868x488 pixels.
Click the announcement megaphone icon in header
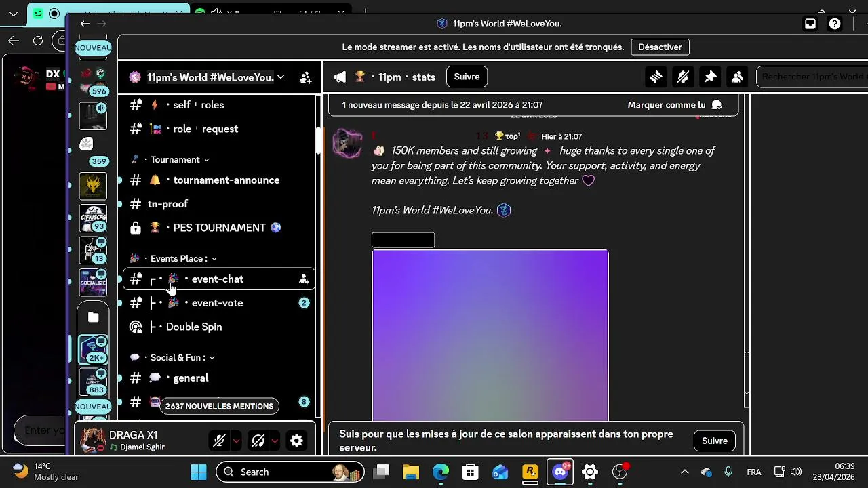340,77
